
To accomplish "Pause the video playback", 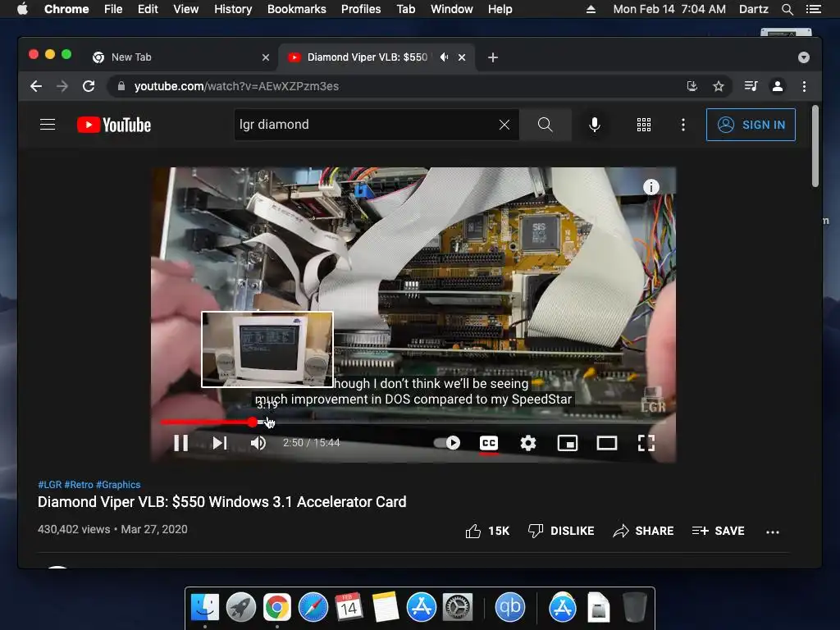I will 181,443.
